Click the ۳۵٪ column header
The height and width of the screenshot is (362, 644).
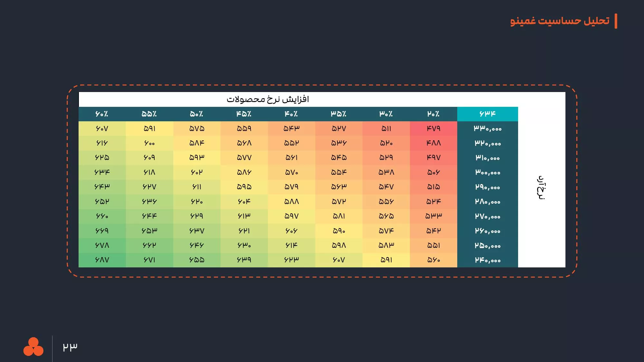coord(338,114)
